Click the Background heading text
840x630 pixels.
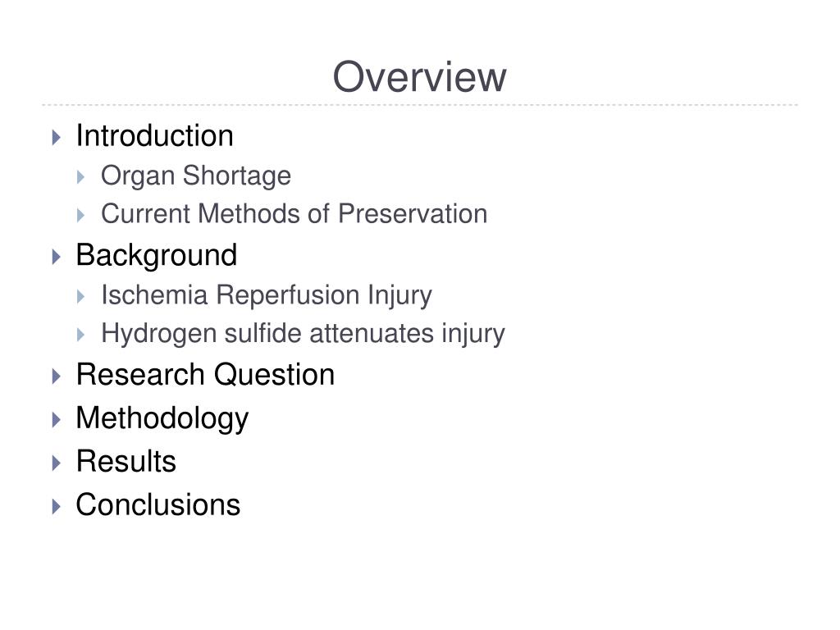(x=157, y=256)
